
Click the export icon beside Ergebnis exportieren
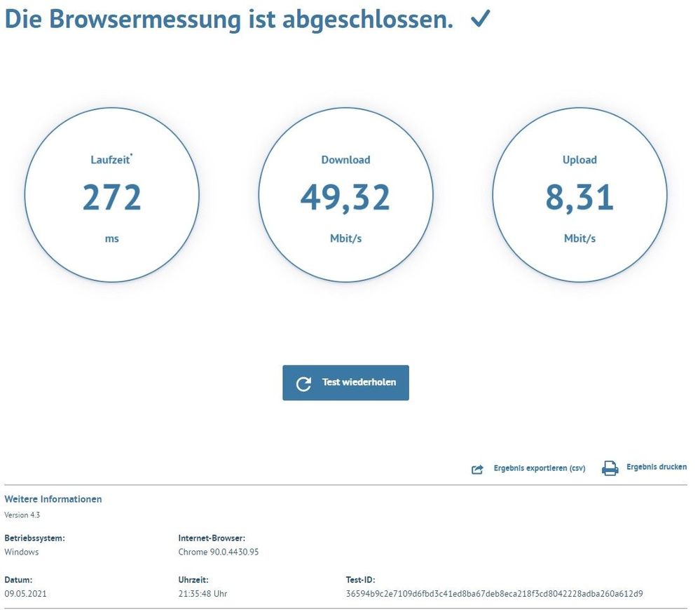[x=478, y=468]
